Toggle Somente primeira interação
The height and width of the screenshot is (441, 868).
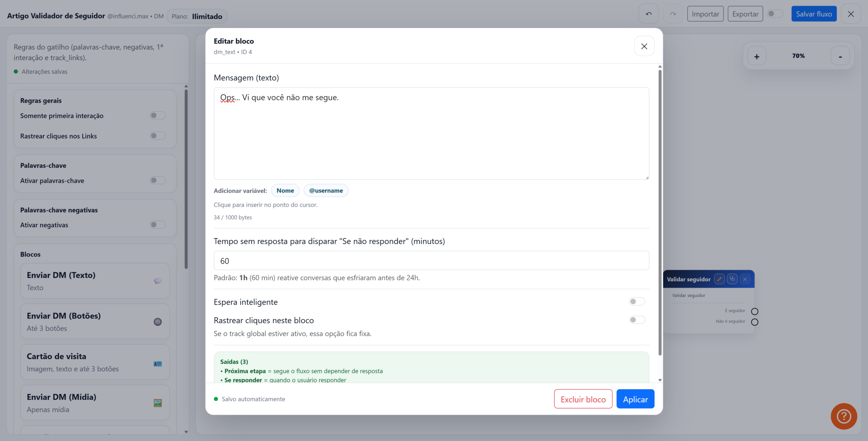(x=158, y=115)
